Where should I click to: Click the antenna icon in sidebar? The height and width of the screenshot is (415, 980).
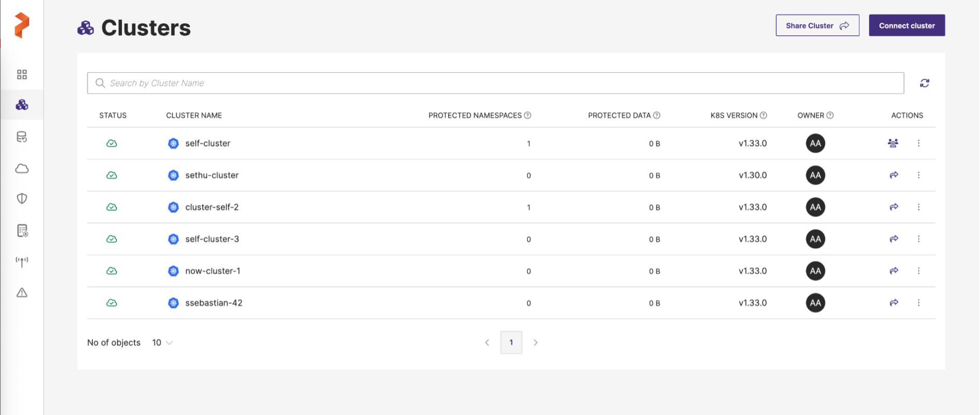pos(22,261)
